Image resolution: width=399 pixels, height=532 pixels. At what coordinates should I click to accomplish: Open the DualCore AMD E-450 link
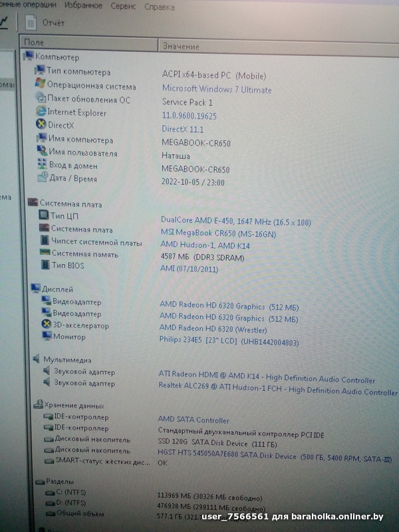[x=236, y=221]
